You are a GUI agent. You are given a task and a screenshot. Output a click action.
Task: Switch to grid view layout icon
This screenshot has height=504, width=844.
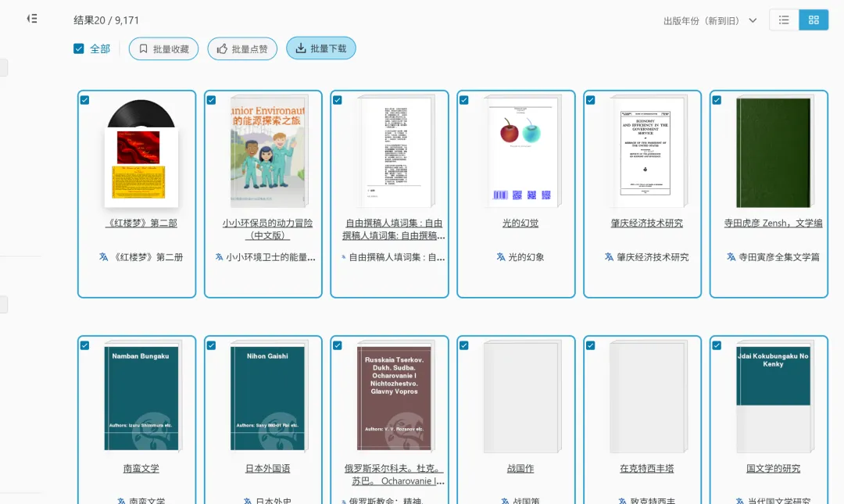814,20
